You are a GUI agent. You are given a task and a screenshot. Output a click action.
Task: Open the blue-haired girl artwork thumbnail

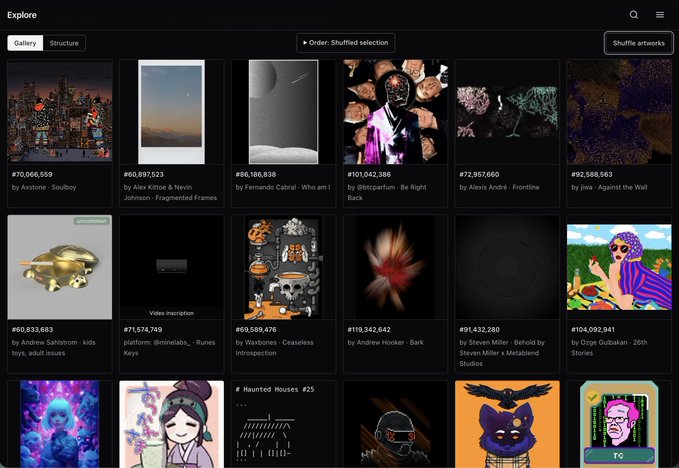(60, 424)
